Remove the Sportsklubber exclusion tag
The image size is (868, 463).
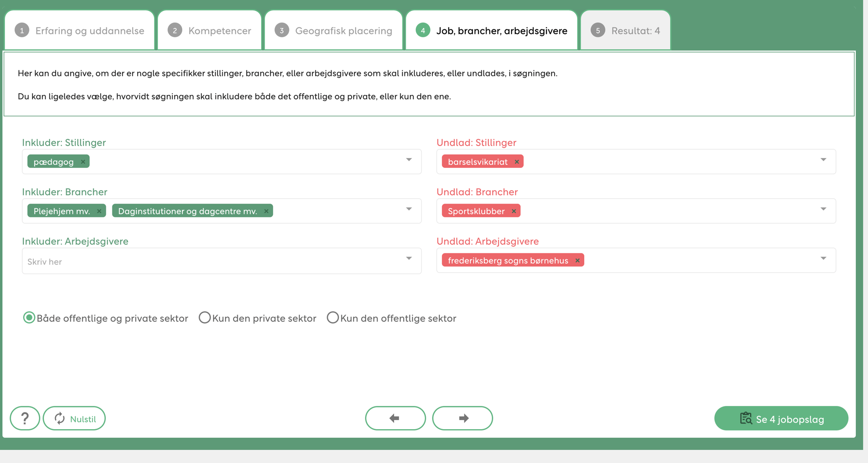click(x=514, y=211)
